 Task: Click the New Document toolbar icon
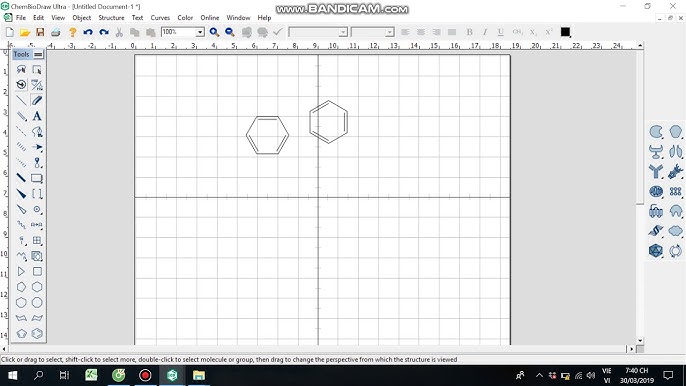9,32
